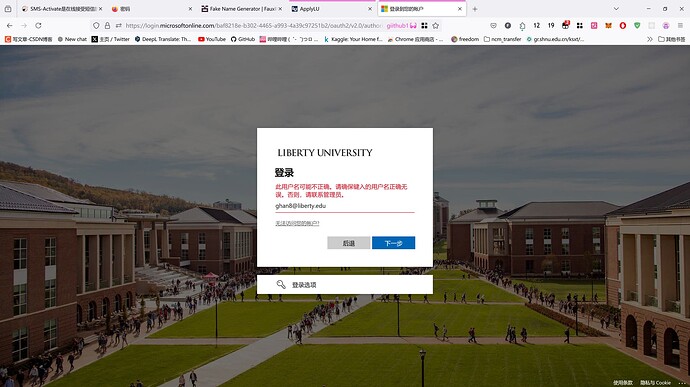Click the site padlock icon in the address bar

click(107, 26)
